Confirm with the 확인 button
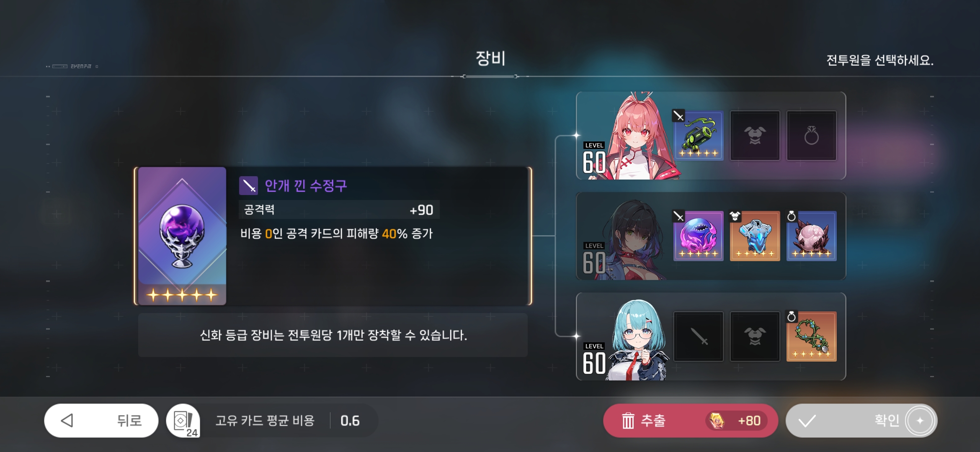Viewport: 980px width, 452px height. 861,420
